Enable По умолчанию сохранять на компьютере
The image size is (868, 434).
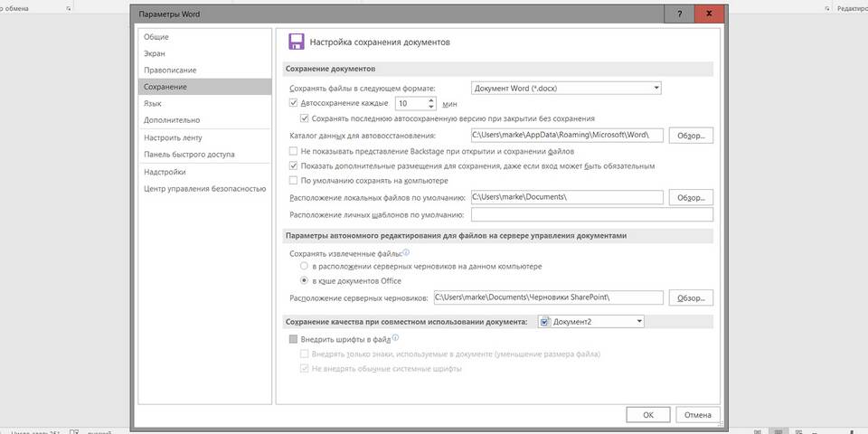tap(293, 181)
